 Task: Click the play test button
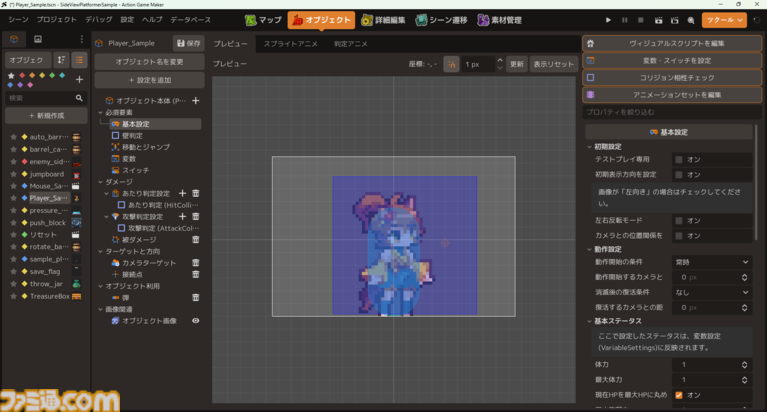click(608, 20)
